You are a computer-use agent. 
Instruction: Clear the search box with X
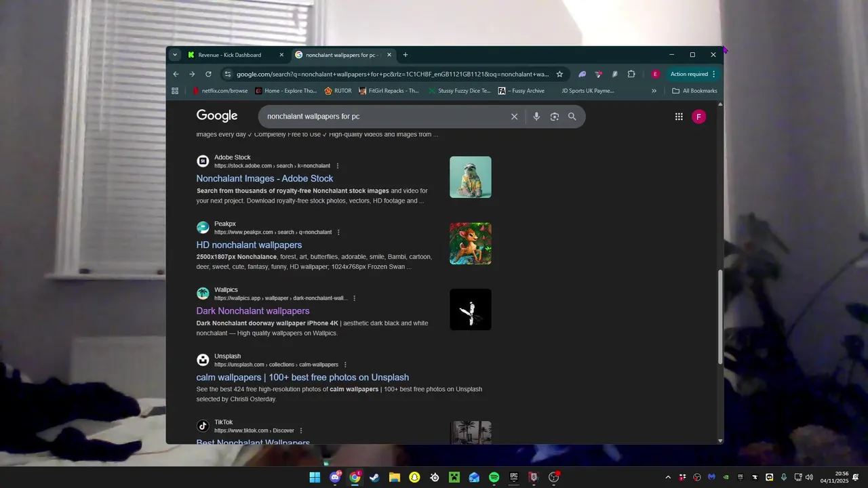(x=514, y=117)
